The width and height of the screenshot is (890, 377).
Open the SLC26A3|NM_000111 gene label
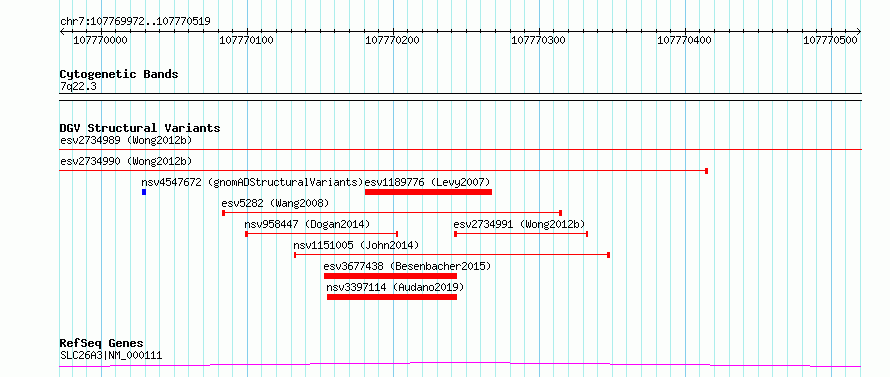click(x=111, y=355)
